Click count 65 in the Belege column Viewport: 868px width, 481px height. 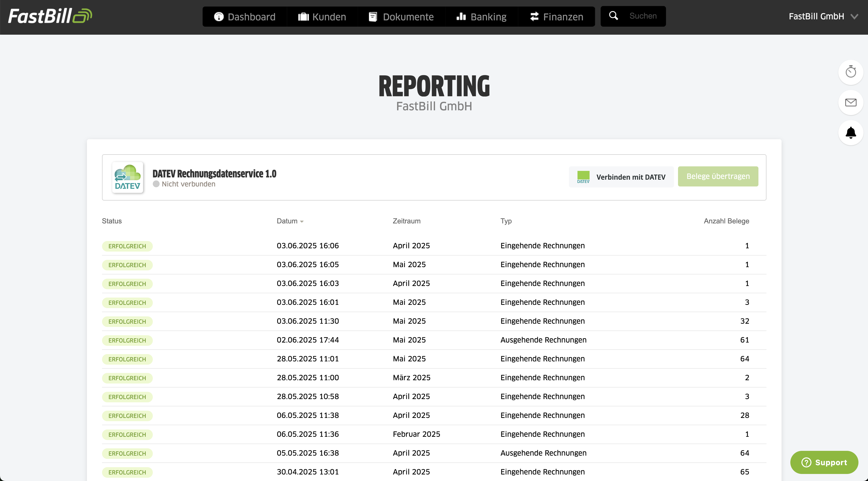point(745,472)
